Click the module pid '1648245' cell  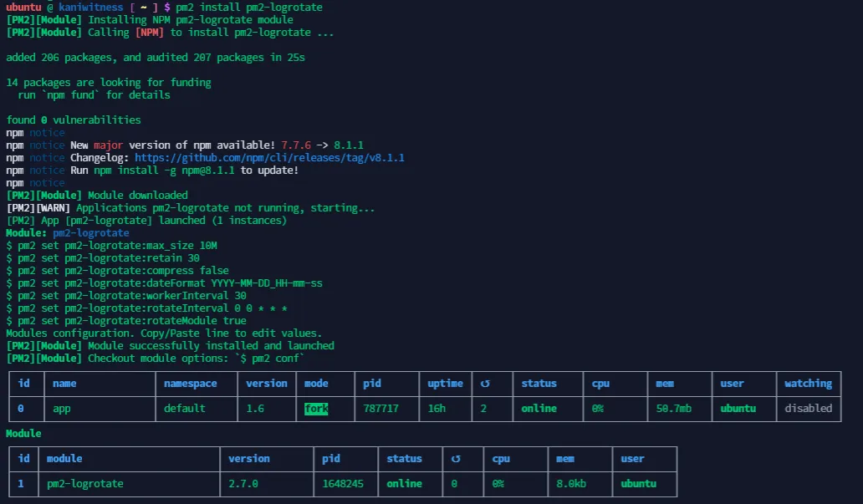pyautogui.click(x=343, y=484)
